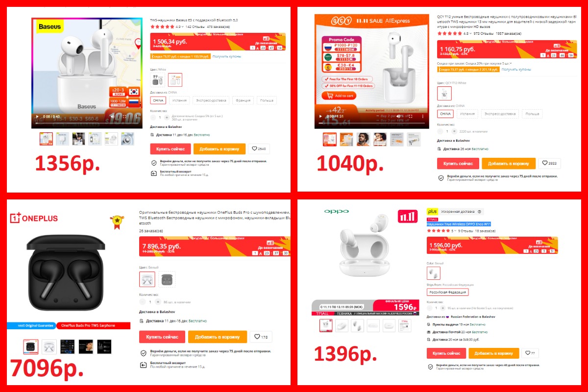Click the wishlist heart showing 3933
Screen dimensions: 588x392
tap(549, 163)
